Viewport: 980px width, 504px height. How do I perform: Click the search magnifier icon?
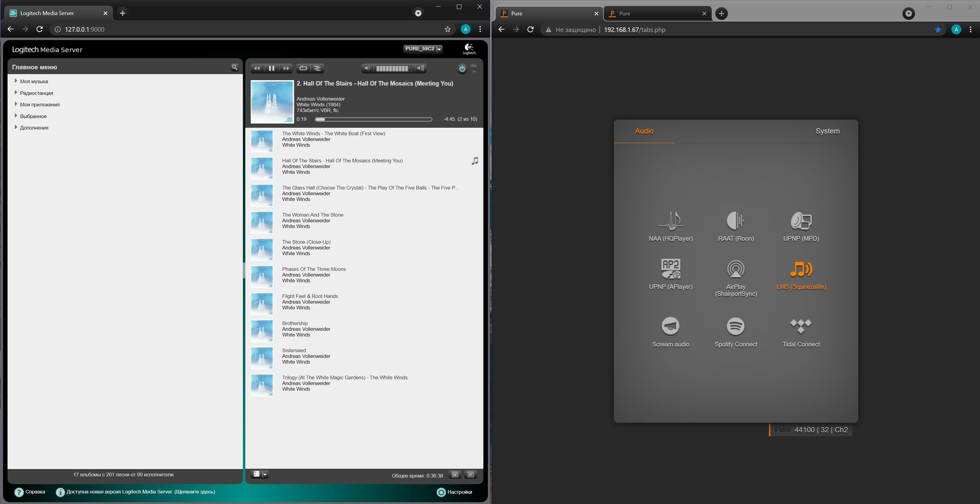(x=235, y=67)
